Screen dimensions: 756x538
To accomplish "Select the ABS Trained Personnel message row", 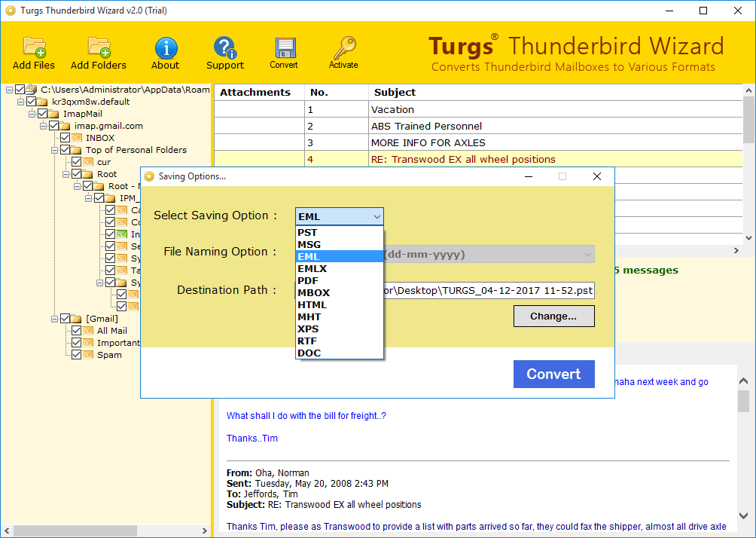I will coord(478,126).
